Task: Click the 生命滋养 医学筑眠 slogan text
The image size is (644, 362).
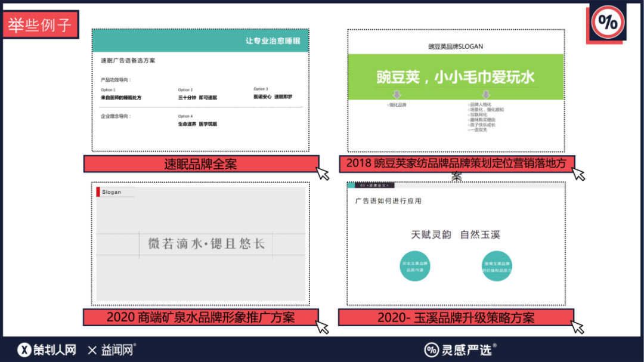Action: coord(197,124)
